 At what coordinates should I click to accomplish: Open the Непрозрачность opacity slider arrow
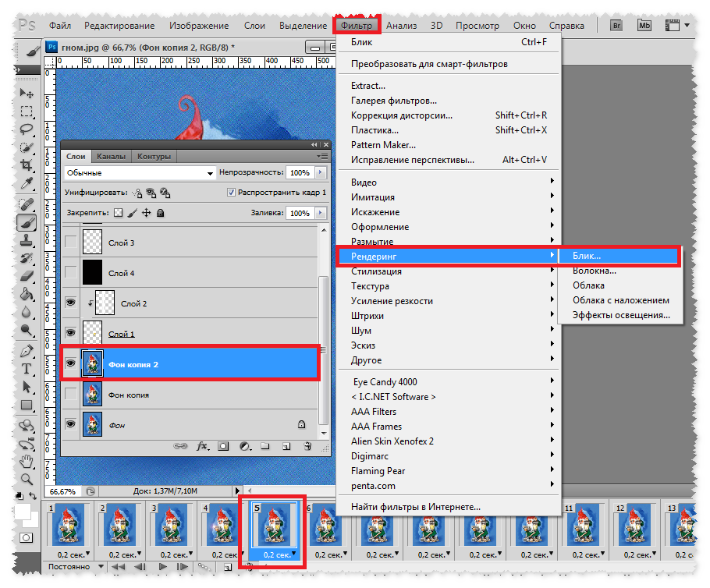coord(321,172)
